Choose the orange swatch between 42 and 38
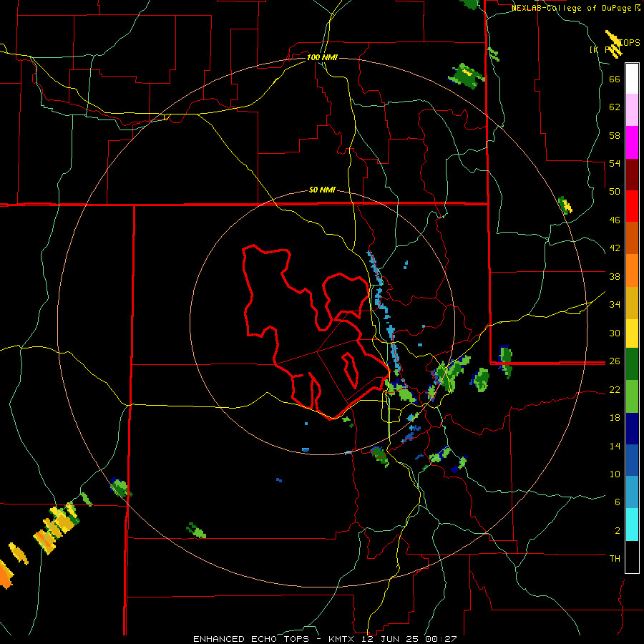Screen dimensions: 644x644 632,270
